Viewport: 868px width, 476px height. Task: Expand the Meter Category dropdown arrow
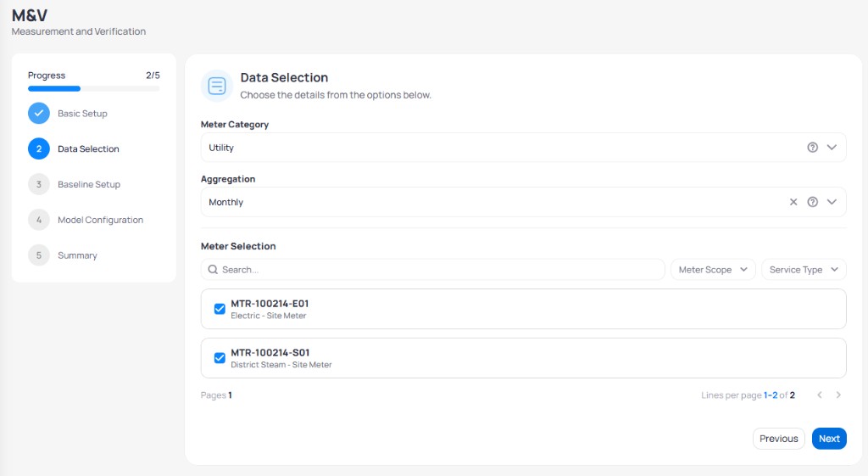[832, 148]
